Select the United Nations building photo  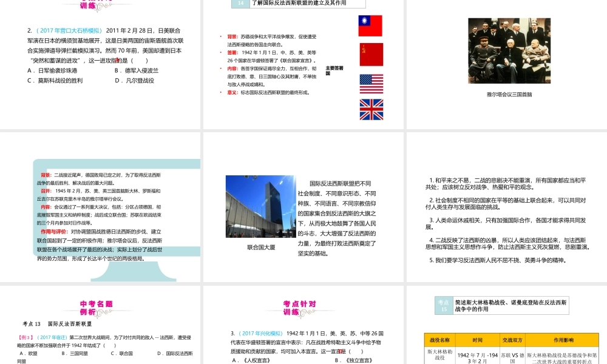261,206
